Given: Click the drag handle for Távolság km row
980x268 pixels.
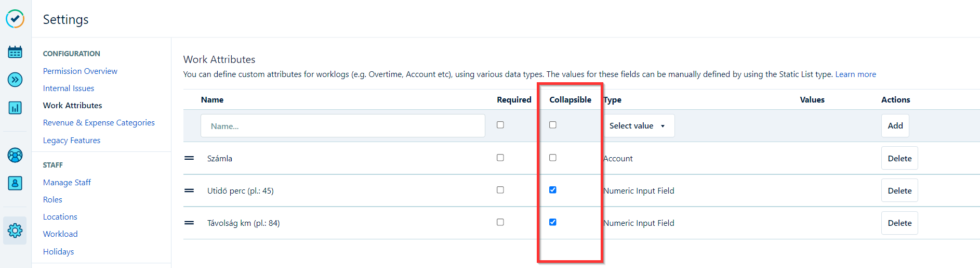Looking at the screenshot, I should 189,223.
